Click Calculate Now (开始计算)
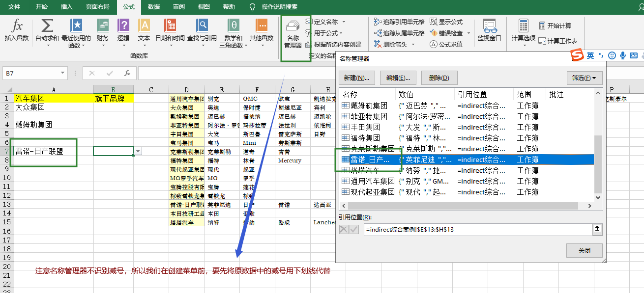The width and height of the screenshot is (644, 293). [555, 26]
